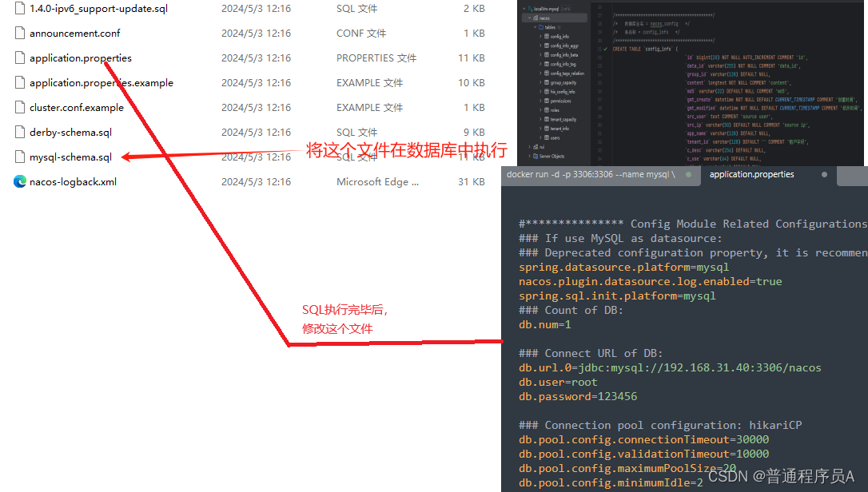Click the db.pool.config.validationTimeout=10000 line
The width and height of the screenshot is (868, 492).
[x=643, y=454]
